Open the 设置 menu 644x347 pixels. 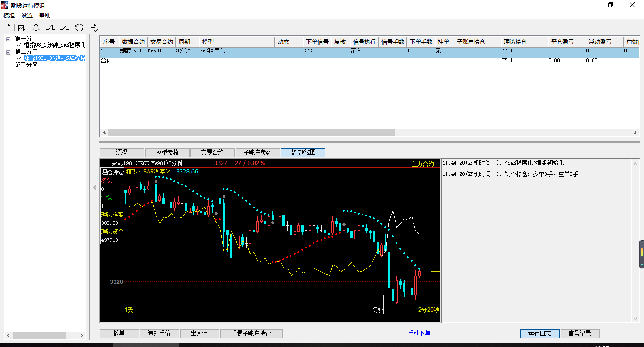(27, 16)
